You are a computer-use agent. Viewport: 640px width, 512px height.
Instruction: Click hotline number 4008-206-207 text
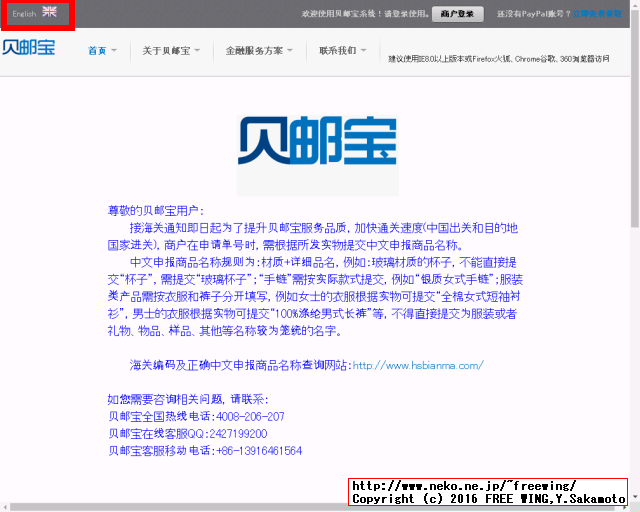click(x=250, y=416)
